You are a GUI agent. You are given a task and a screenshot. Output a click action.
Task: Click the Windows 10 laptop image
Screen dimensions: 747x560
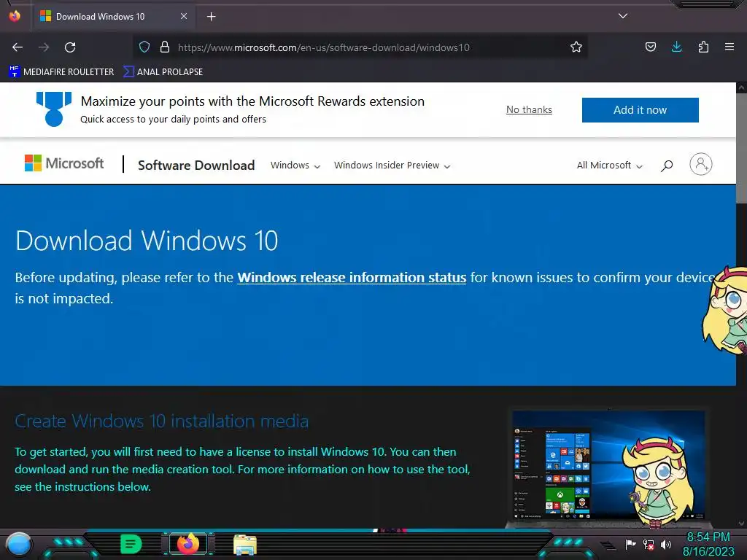point(608,467)
